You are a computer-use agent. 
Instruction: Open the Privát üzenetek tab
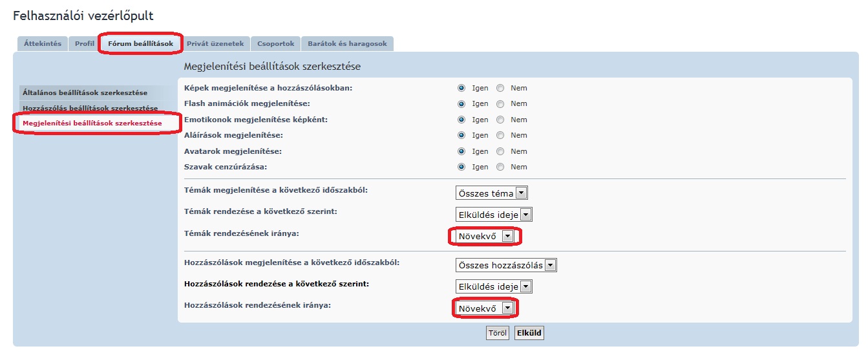[215, 44]
